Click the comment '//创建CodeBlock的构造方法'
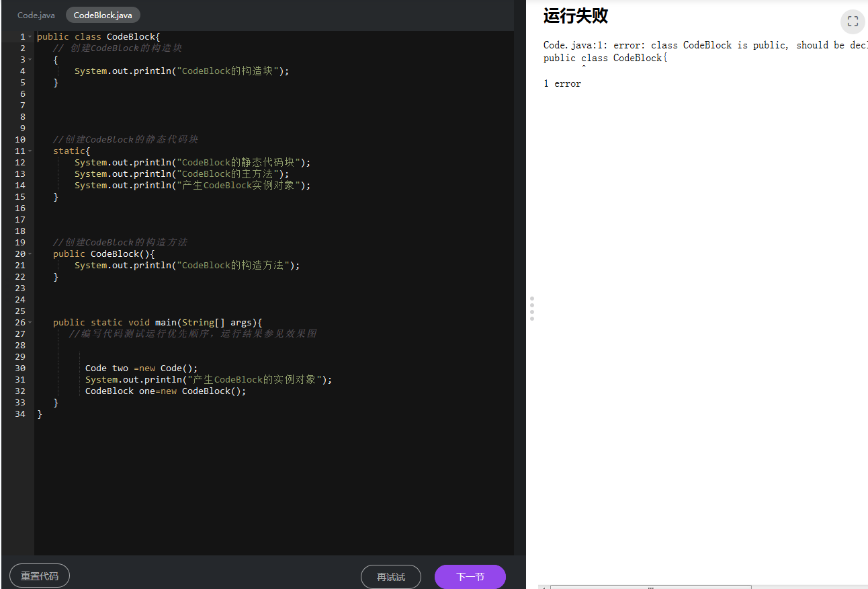 click(120, 243)
